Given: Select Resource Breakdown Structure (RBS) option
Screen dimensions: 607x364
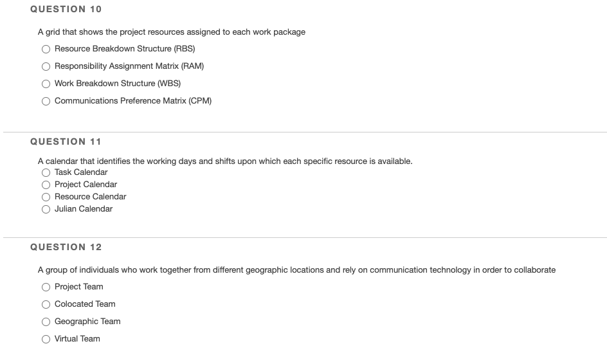Looking at the screenshot, I should pos(46,49).
